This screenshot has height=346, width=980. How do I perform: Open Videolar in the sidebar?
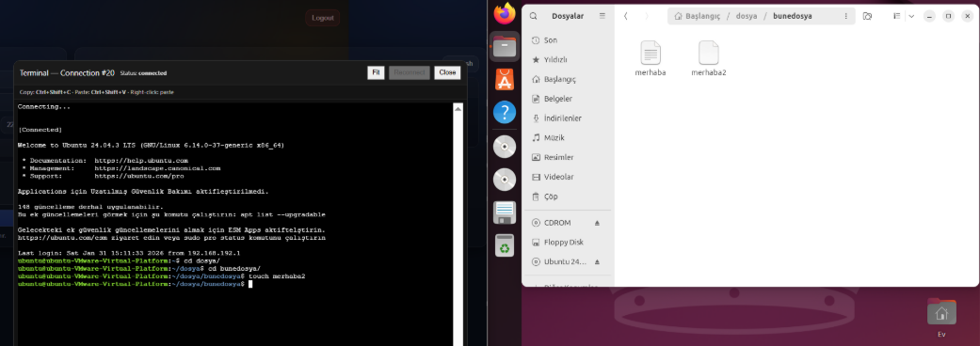568,177
